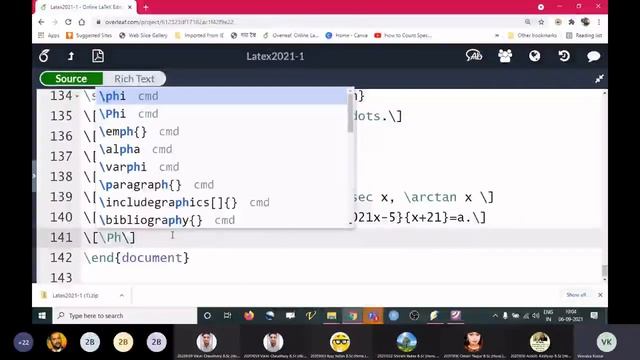Open Chrome three-dot menu

coord(599,22)
